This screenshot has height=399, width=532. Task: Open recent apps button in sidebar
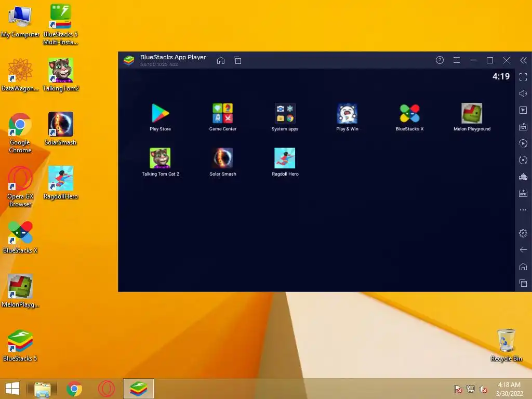523,283
